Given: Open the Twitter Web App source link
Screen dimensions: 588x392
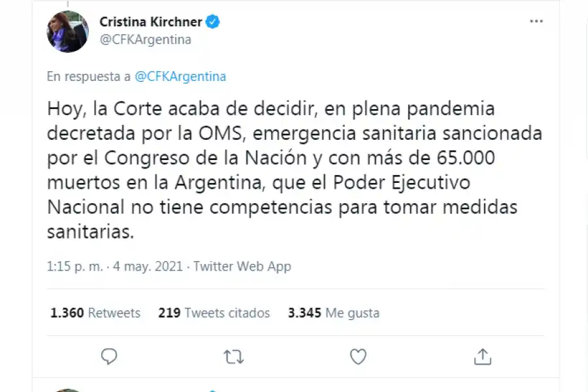Looking at the screenshot, I should (242, 267).
